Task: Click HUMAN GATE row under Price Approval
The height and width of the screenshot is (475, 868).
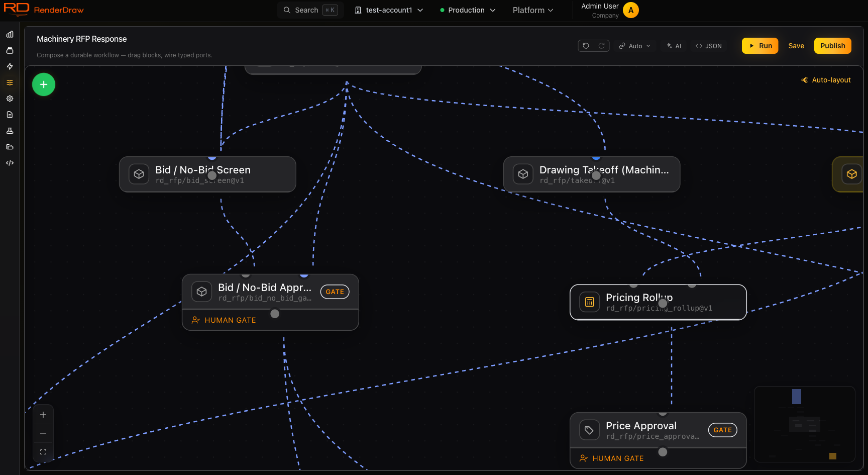Action: [658, 458]
